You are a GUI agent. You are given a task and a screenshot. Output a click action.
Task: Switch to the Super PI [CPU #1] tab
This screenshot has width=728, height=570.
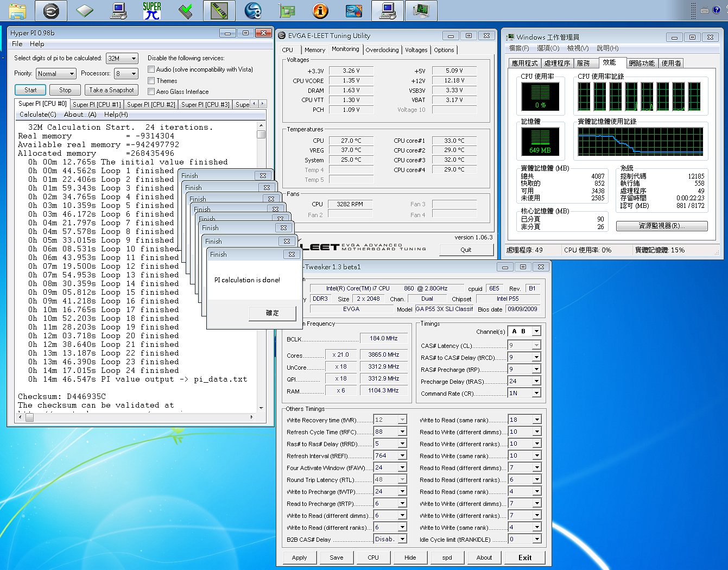pos(97,105)
